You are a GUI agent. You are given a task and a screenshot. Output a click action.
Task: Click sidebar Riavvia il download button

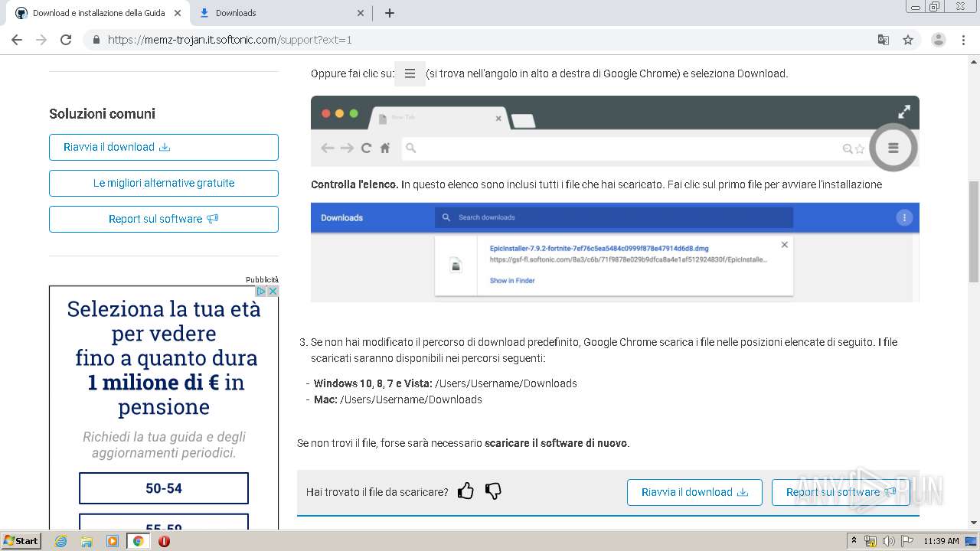(164, 147)
